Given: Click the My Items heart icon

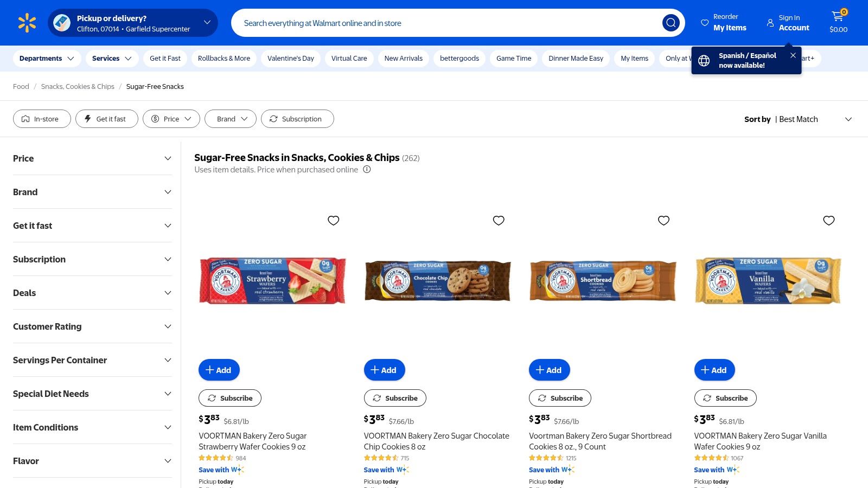Looking at the screenshot, I should point(704,22).
